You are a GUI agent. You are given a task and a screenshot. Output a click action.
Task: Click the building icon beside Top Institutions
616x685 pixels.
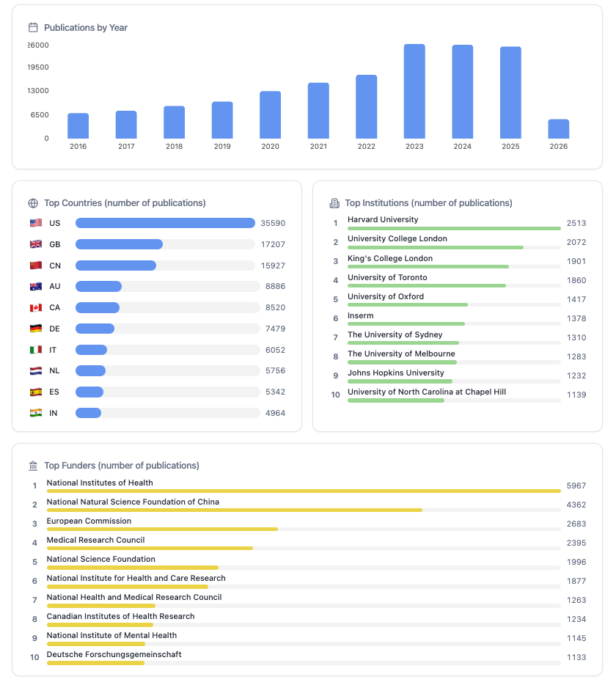[x=334, y=203]
